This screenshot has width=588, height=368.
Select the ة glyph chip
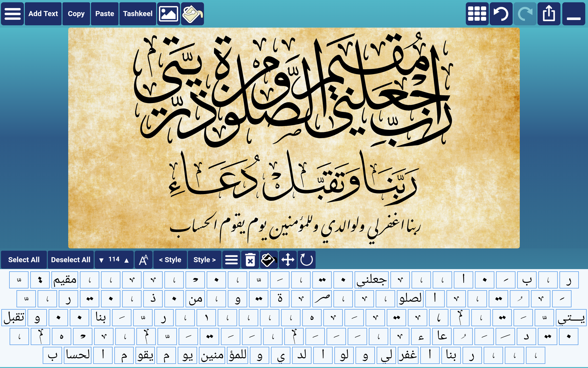click(x=280, y=299)
